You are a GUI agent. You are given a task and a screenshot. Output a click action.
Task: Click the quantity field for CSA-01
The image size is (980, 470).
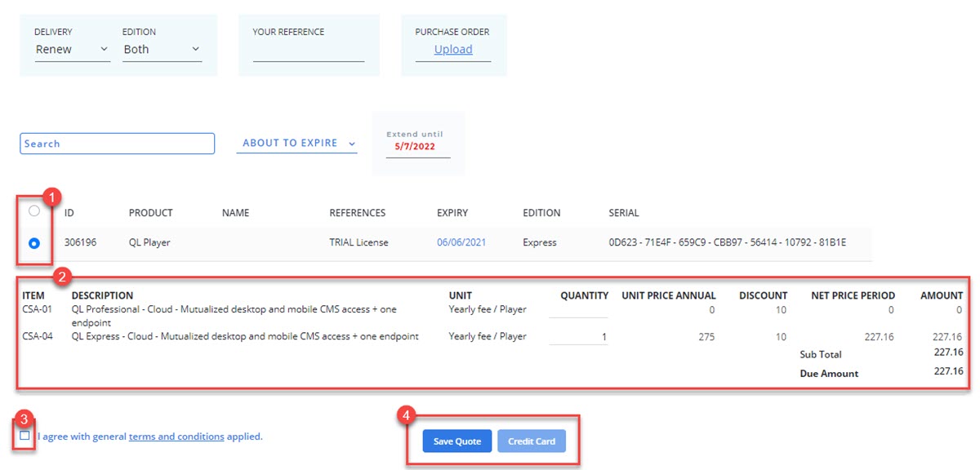(578, 309)
